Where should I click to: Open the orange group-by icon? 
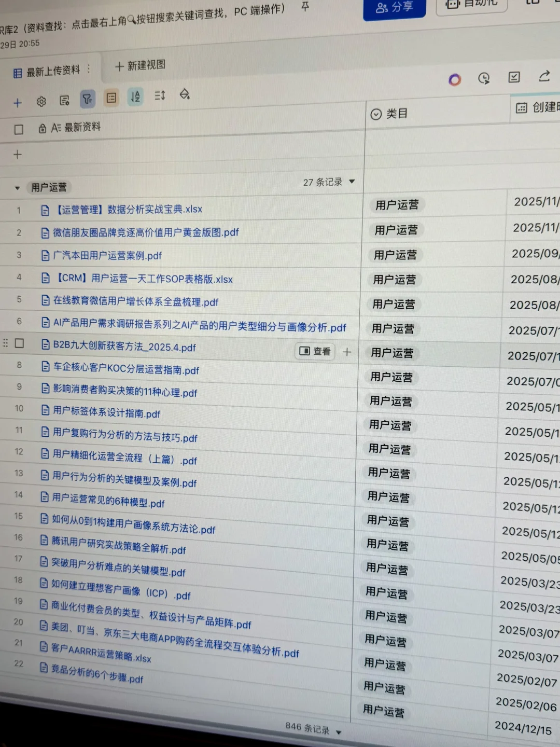pyautogui.click(x=111, y=98)
